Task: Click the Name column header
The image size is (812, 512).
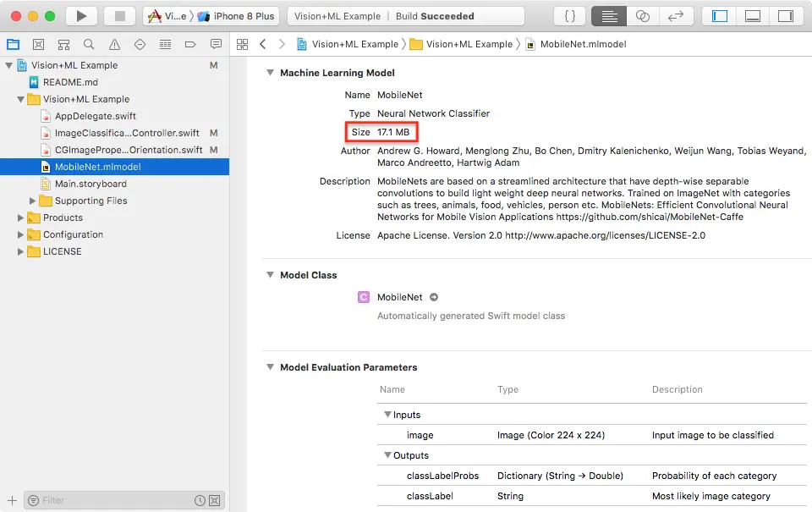Action: click(392, 389)
